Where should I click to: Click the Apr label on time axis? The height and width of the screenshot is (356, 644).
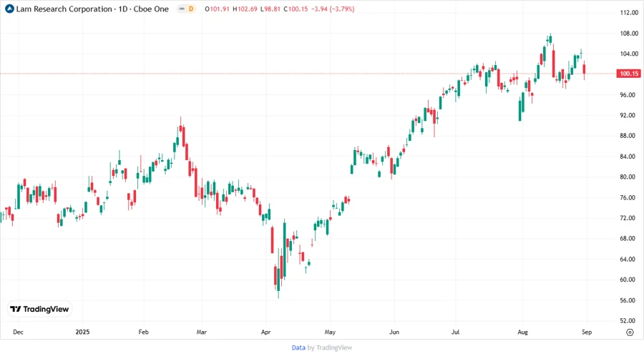pyautogui.click(x=265, y=332)
